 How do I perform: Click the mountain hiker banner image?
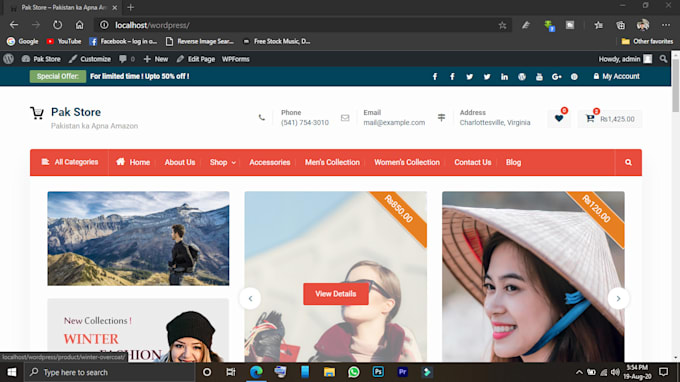coord(138,238)
